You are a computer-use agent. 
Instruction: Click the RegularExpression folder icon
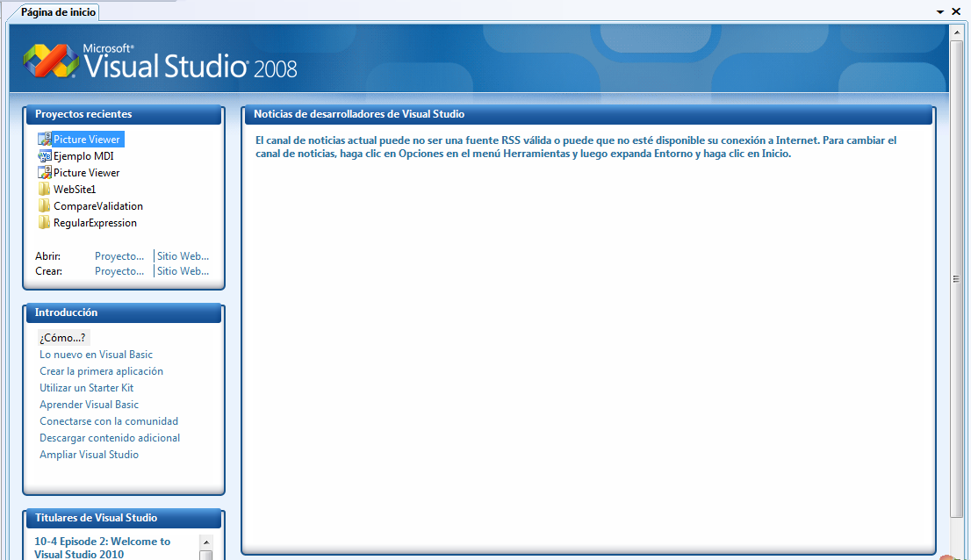(x=42, y=222)
